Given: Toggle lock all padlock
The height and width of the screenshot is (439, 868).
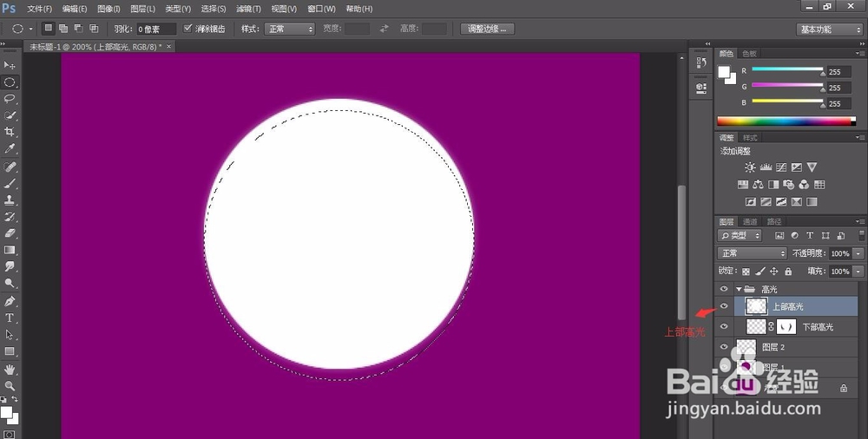Looking at the screenshot, I should click(788, 272).
